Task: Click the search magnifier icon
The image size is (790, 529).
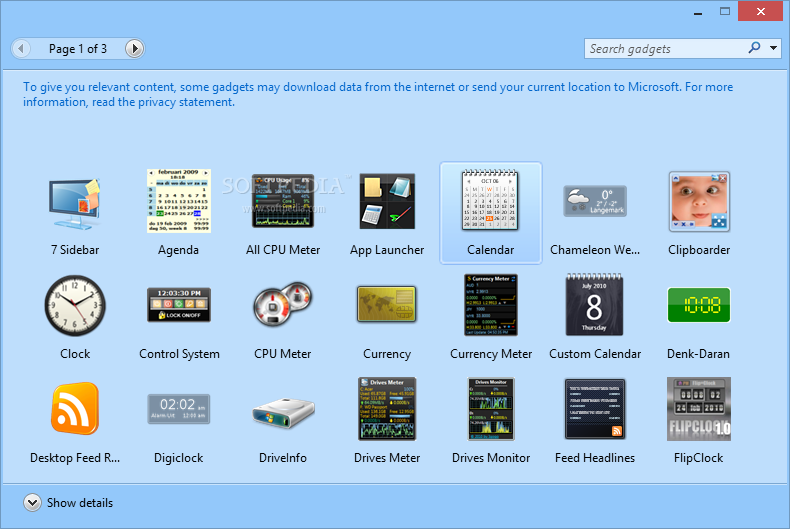Action: click(x=754, y=48)
